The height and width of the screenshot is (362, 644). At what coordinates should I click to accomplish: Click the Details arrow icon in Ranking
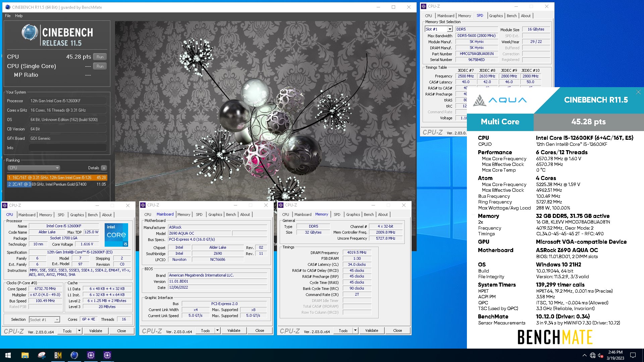click(x=104, y=168)
